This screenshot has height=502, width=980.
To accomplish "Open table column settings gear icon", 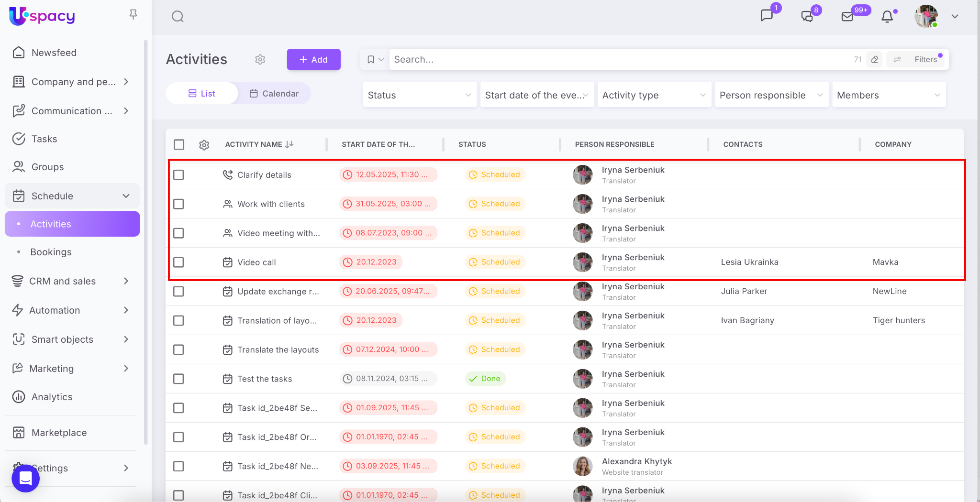I will click(204, 145).
